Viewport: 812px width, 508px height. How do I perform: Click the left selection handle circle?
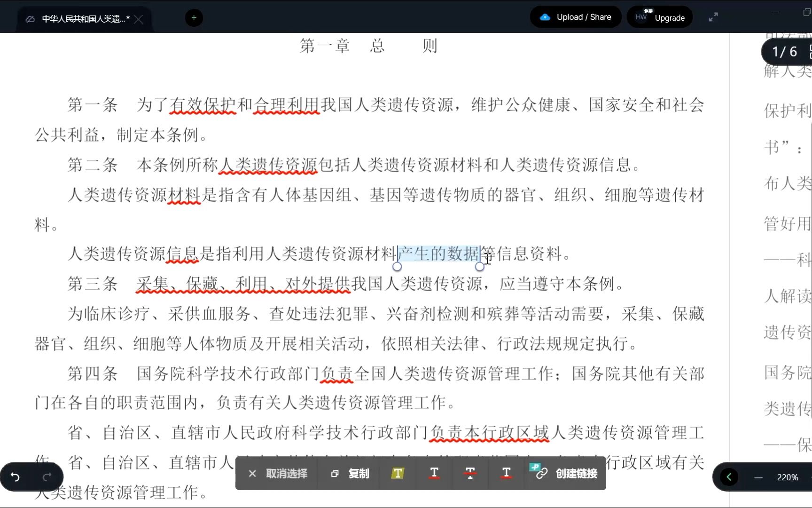[397, 267]
